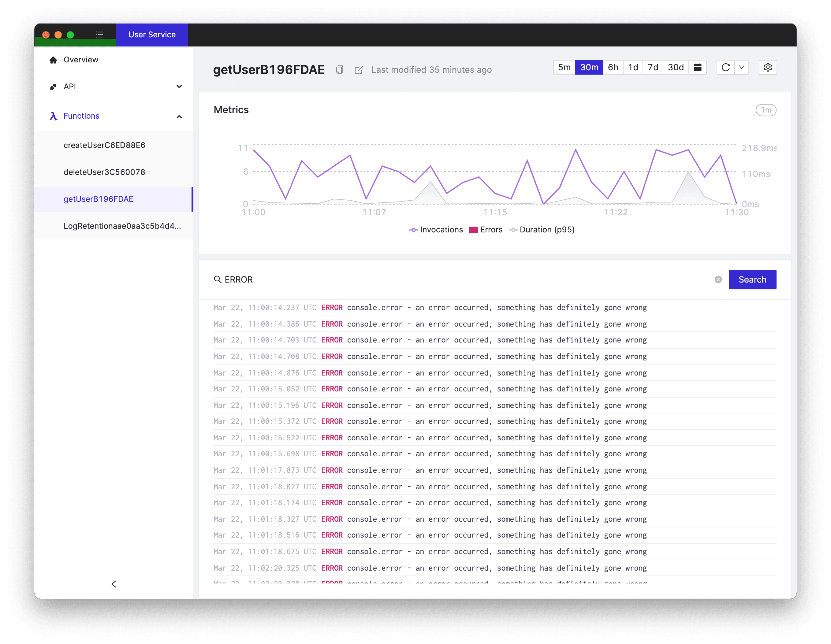The width and height of the screenshot is (831, 644).
Task: Click the Search button for error logs
Action: click(752, 279)
